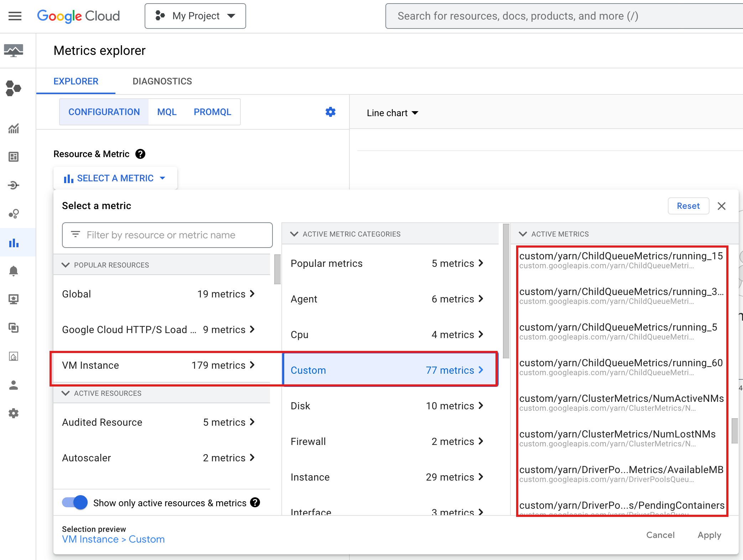
Task: Open the hamburger navigation menu
Action: click(15, 16)
